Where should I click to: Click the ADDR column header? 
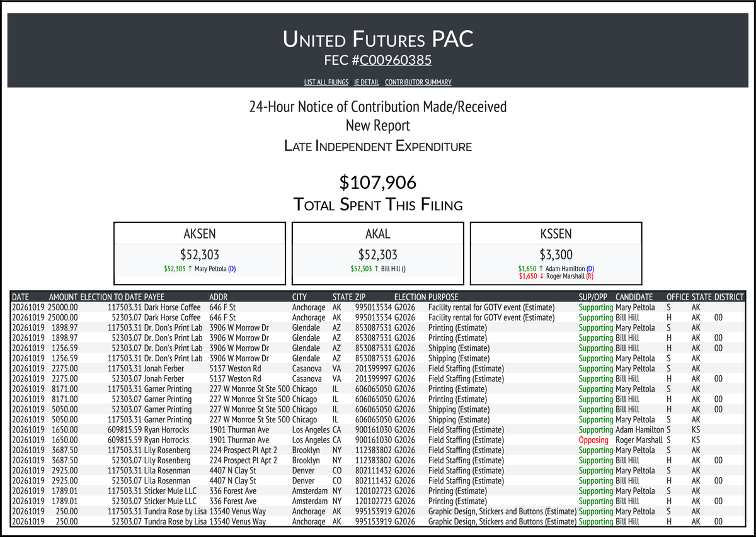coord(217,297)
